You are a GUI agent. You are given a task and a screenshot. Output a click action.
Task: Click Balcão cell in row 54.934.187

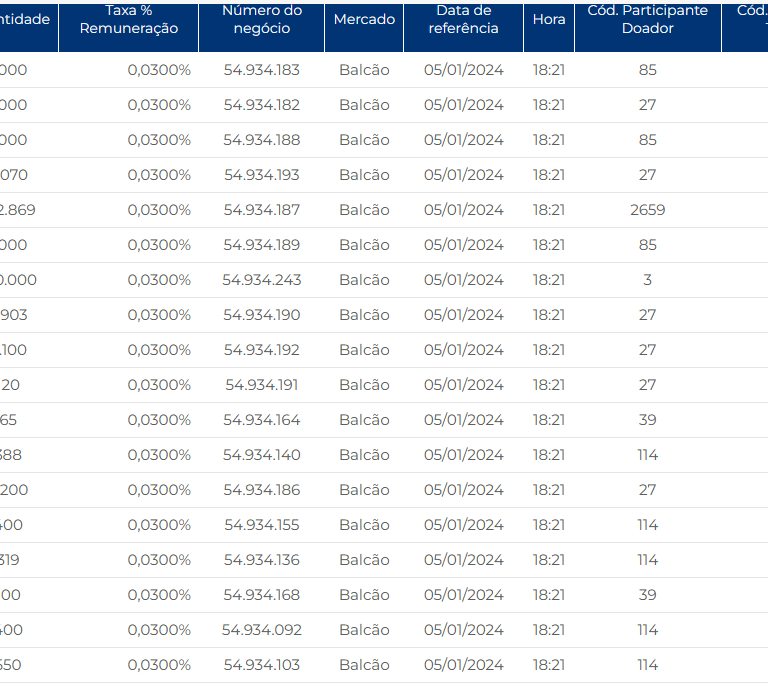[364, 210]
